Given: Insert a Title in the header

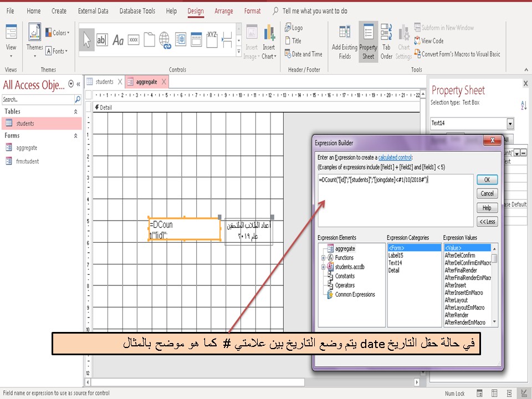Looking at the screenshot, I should tap(293, 40).
